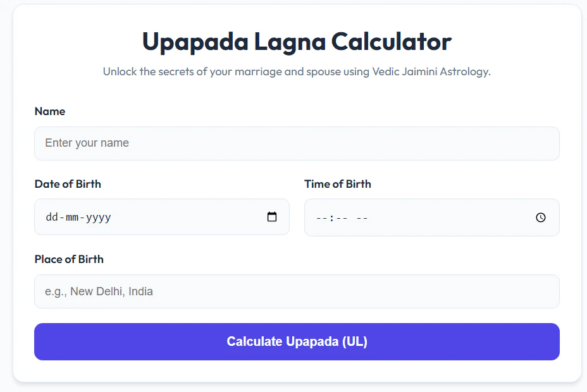Image resolution: width=587 pixels, height=392 pixels.
Task: Select the clock symbol beside the time placeholder
Action: pyautogui.click(x=541, y=217)
